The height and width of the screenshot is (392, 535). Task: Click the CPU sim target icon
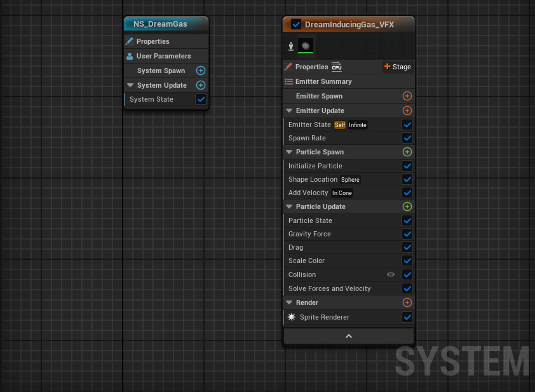point(337,67)
